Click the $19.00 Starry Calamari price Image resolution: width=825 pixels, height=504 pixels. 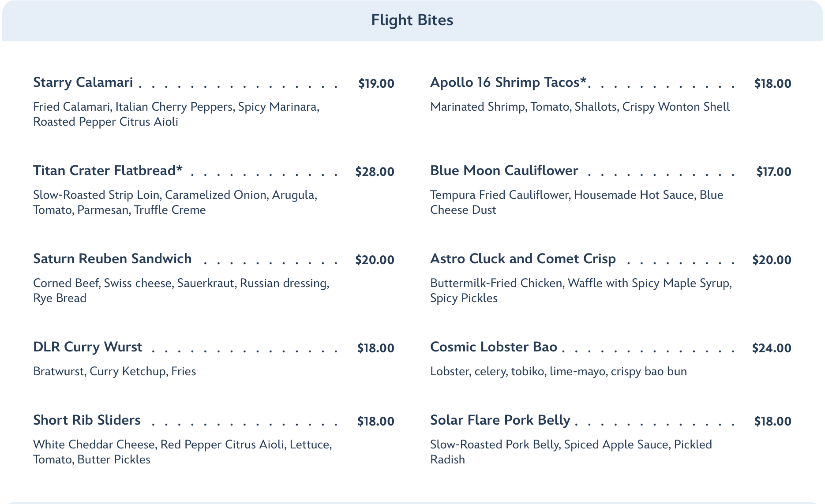coord(376,83)
